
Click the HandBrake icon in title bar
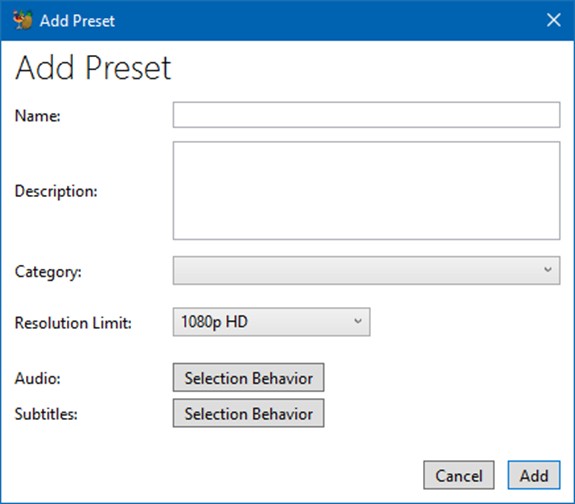[22, 20]
